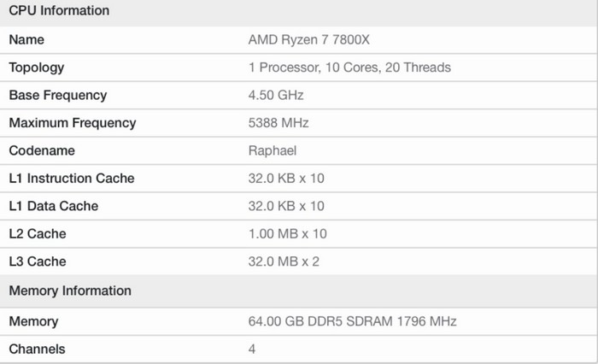The image size is (598, 364).
Task: Select the Raphael codename value
Action: point(273,150)
